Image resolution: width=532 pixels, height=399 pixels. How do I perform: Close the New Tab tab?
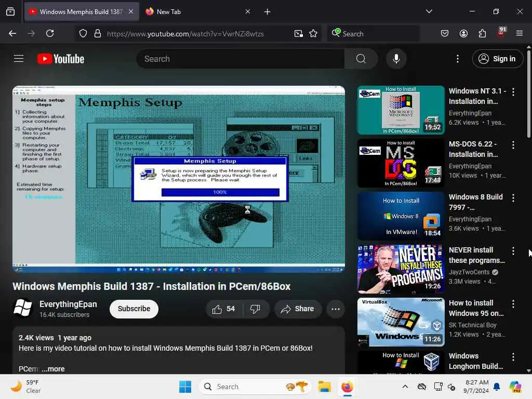click(x=248, y=11)
